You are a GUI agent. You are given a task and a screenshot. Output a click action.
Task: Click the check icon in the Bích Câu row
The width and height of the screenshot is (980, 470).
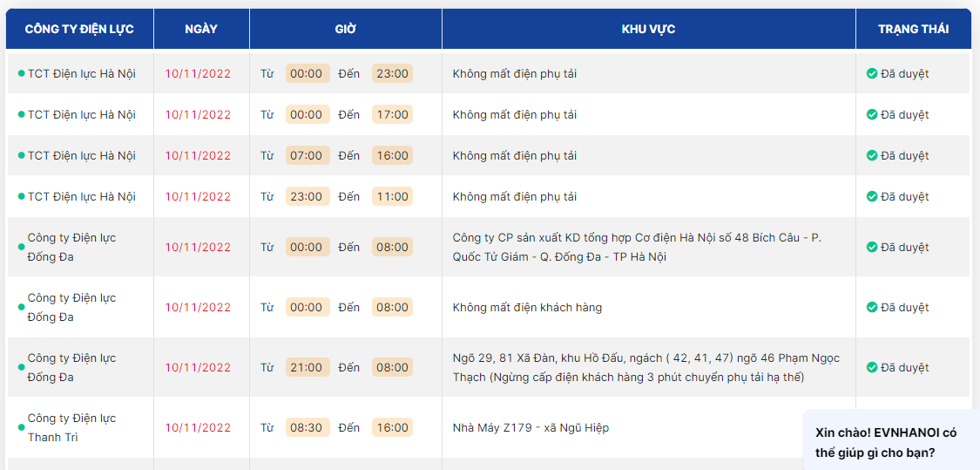click(x=872, y=248)
